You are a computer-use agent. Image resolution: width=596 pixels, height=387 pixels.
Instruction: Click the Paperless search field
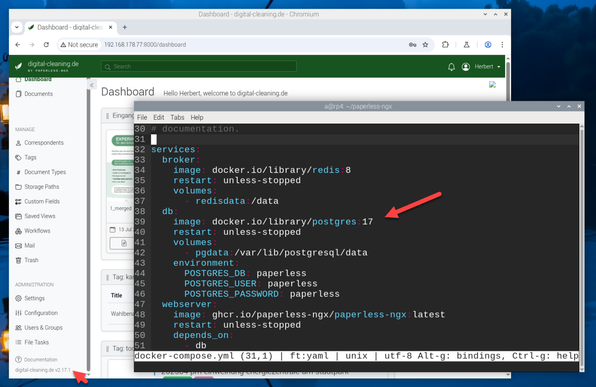(x=198, y=67)
